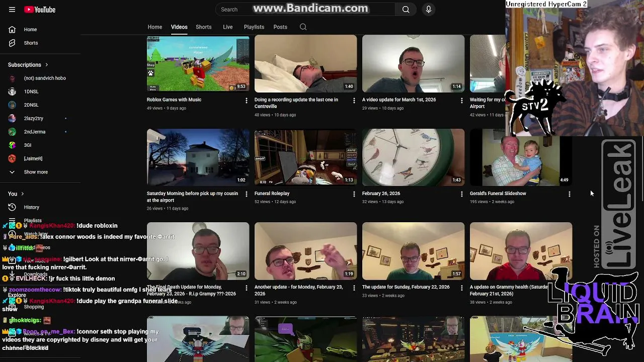Screen dimensions: 644x362
Task: Play the sleeping man thumbnail video
Action: (306, 64)
